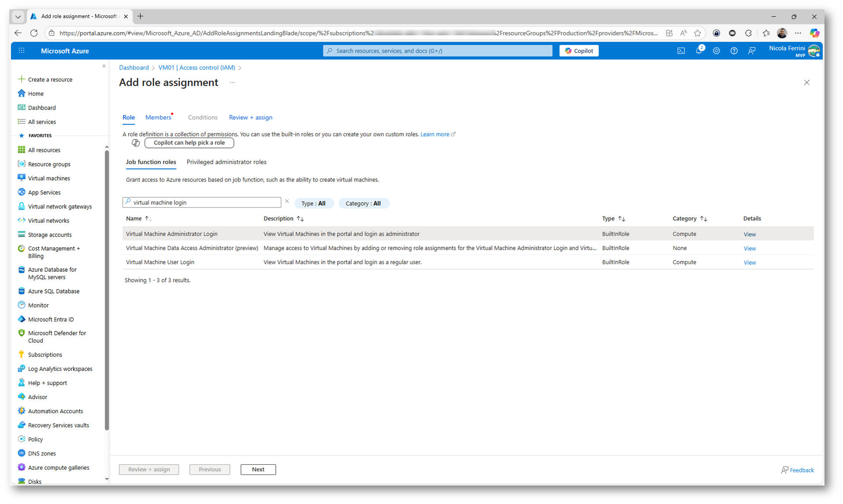Open Cloud Shell from the top bar
The height and width of the screenshot is (504, 843).
[x=681, y=51]
